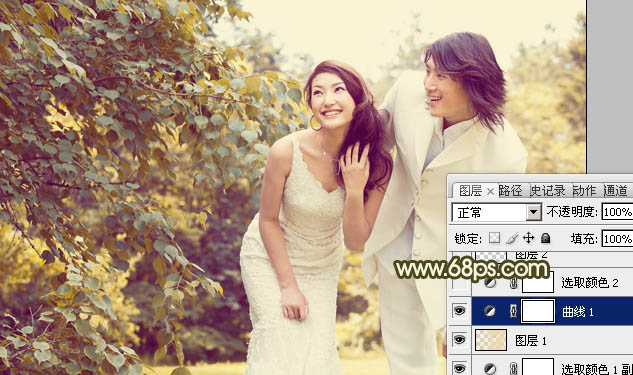Viewport: 633px width, 375px height.
Task: Select the 图层 1 layer name
Action: (x=531, y=341)
